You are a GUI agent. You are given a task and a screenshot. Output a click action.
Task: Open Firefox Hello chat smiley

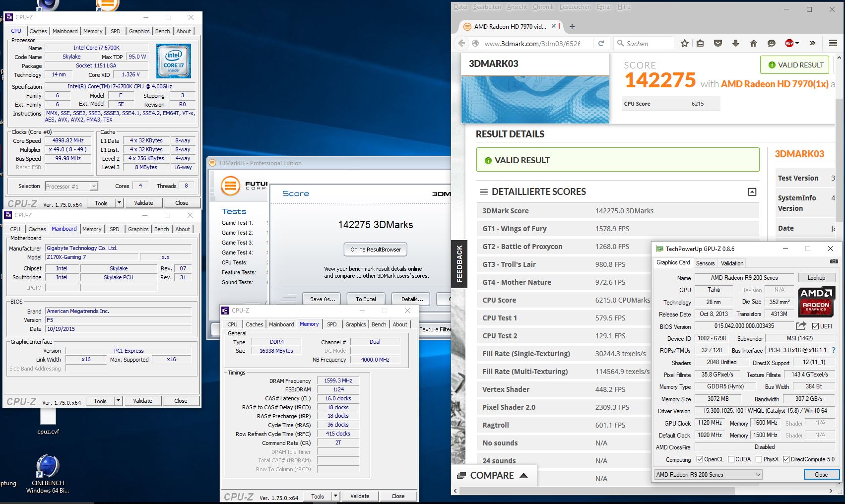[772, 43]
